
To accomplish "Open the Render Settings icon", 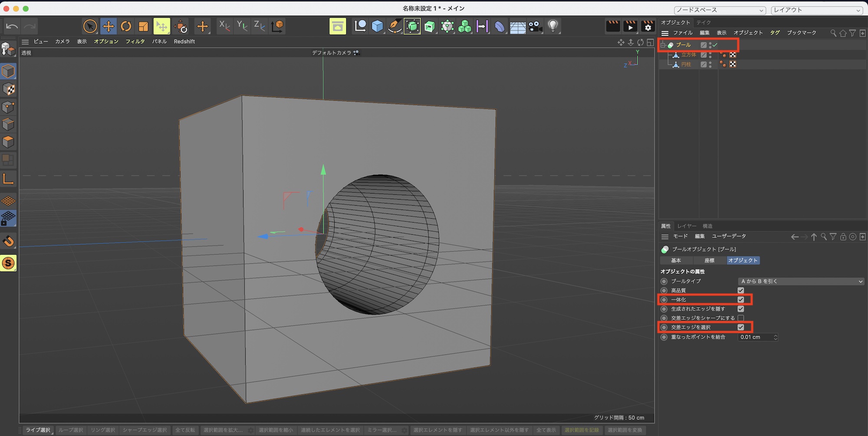I will pyautogui.click(x=648, y=26).
